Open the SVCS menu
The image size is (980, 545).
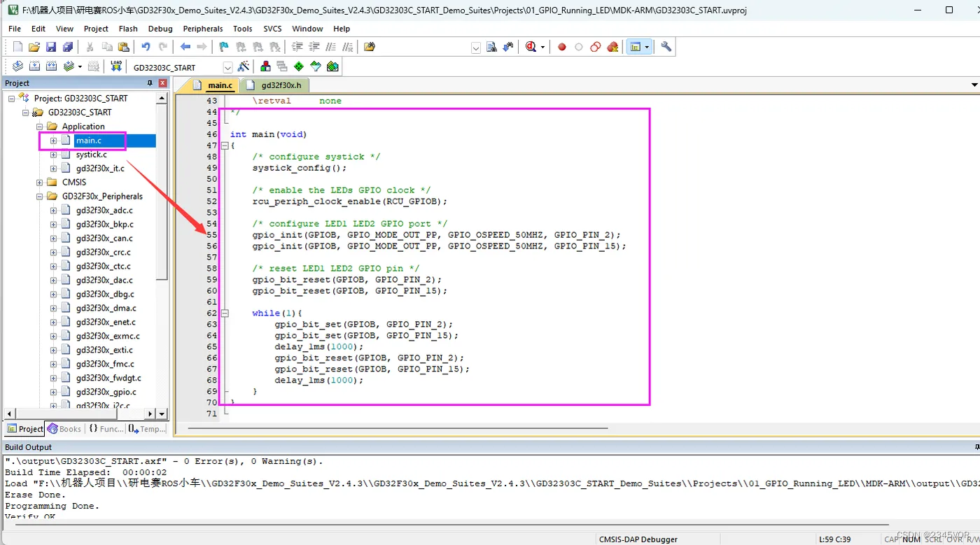tap(272, 29)
